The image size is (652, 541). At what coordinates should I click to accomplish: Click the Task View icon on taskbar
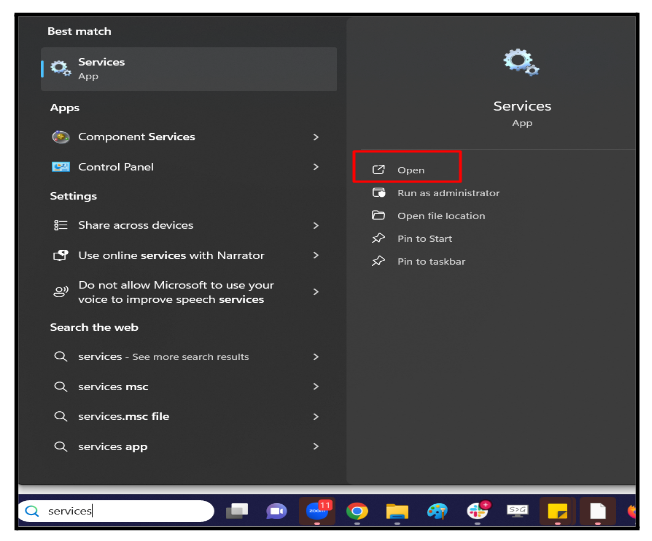point(237,511)
